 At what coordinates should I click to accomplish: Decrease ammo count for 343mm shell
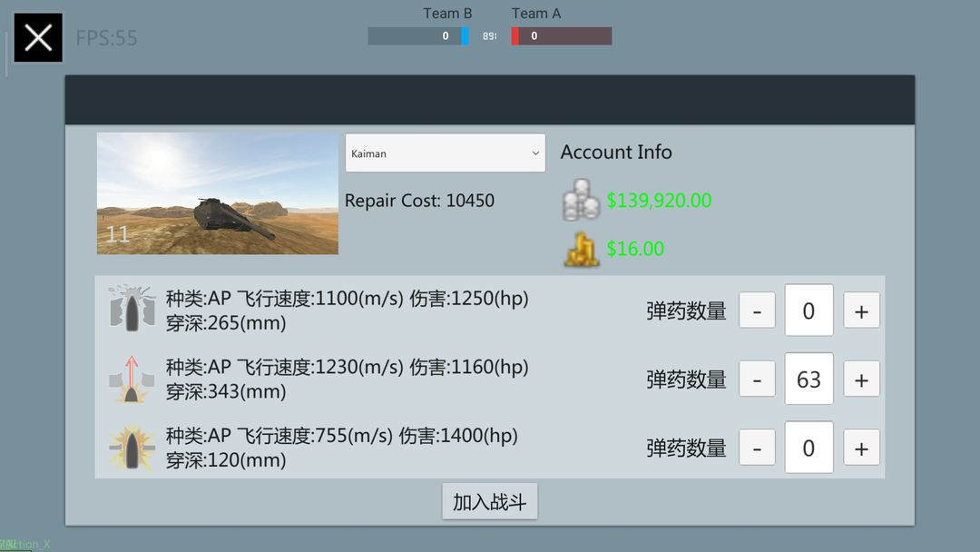[x=757, y=379]
